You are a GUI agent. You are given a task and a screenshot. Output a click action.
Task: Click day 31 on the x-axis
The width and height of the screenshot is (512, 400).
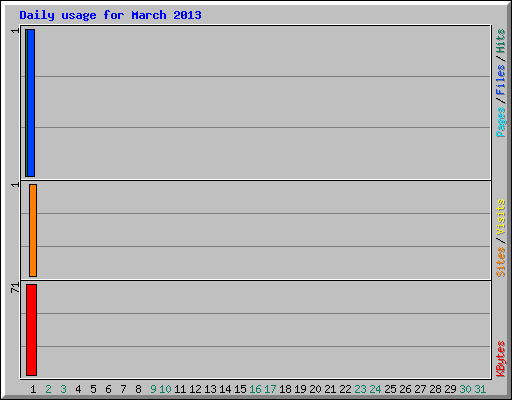480,389
